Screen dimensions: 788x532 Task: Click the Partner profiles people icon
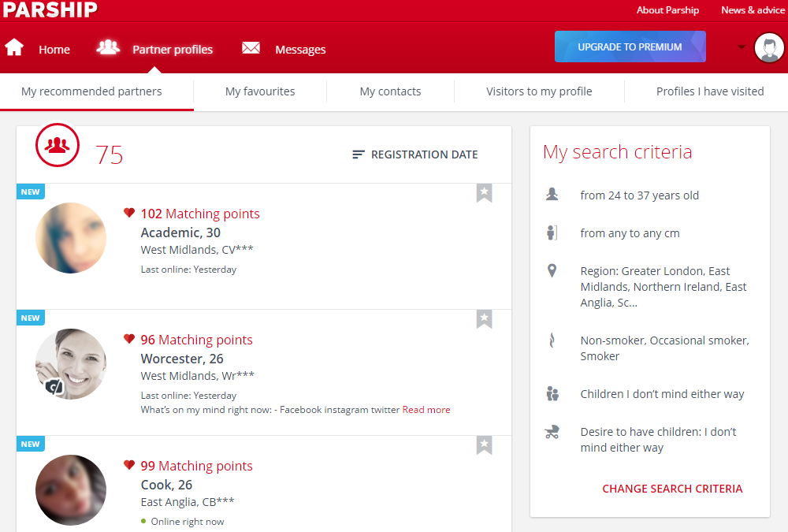[x=108, y=47]
